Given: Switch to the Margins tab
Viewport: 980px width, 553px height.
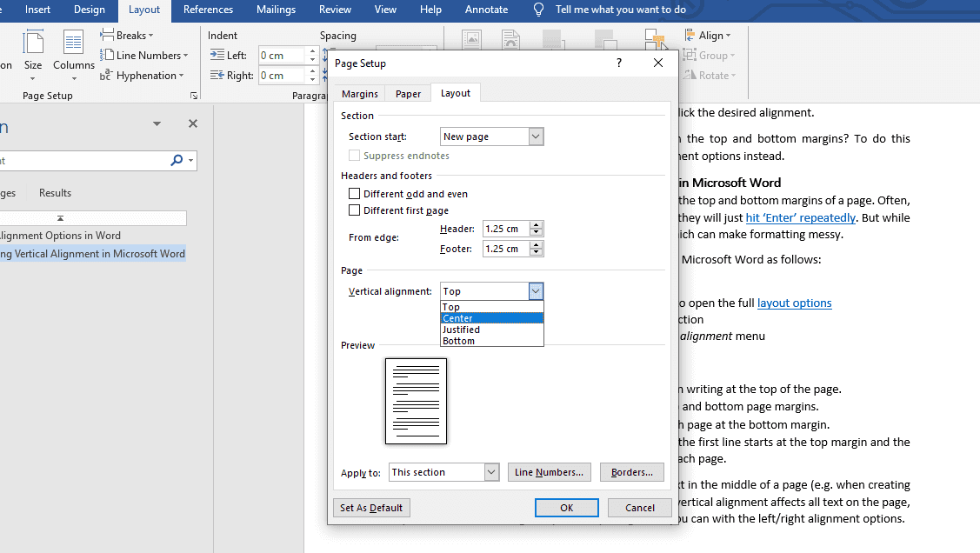Looking at the screenshot, I should (x=359, y=94).
